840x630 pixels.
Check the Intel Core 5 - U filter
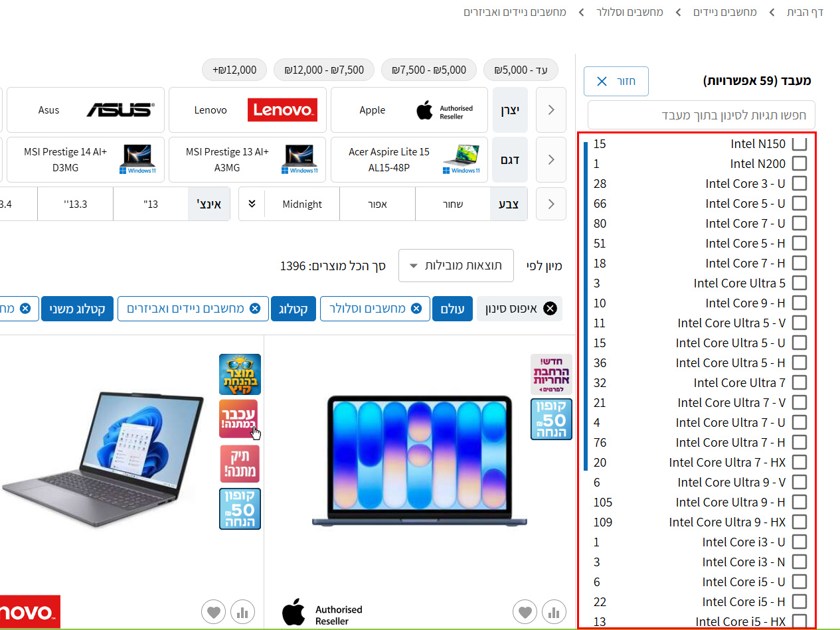point(799,203)
